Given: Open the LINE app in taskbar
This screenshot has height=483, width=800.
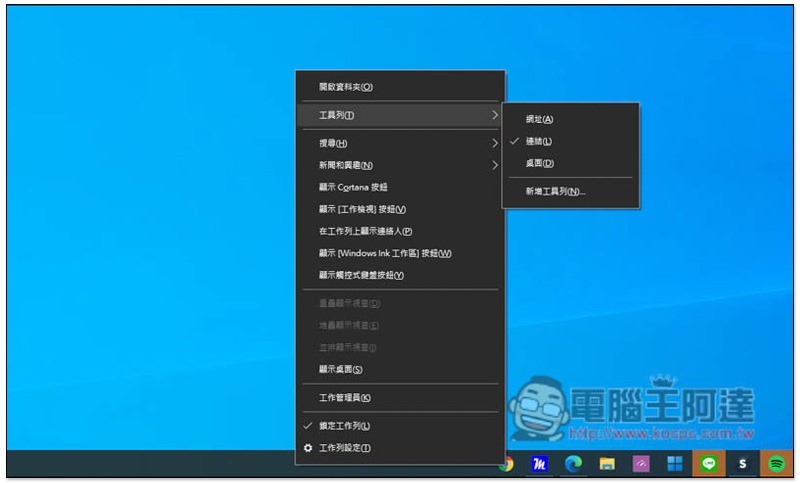Looking at the screenshot, I should click(709, 463).
